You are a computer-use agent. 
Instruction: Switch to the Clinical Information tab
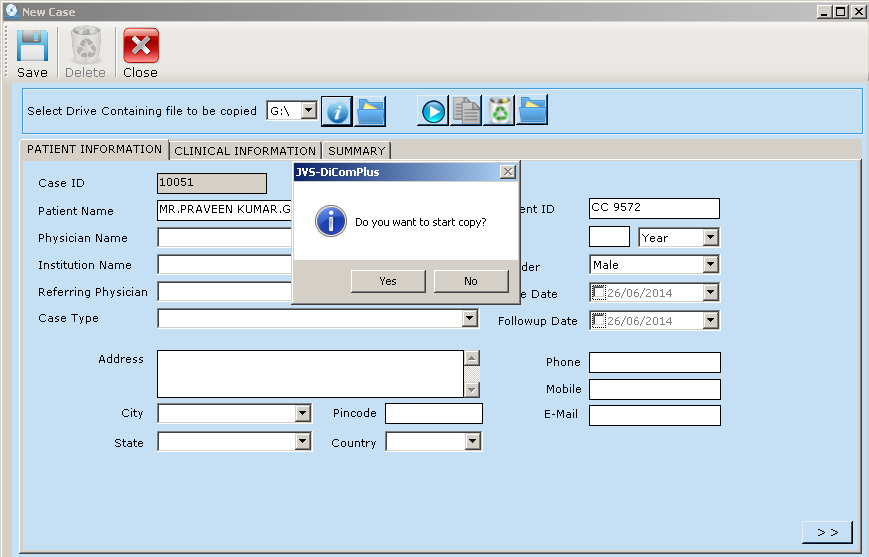point(245,151)
